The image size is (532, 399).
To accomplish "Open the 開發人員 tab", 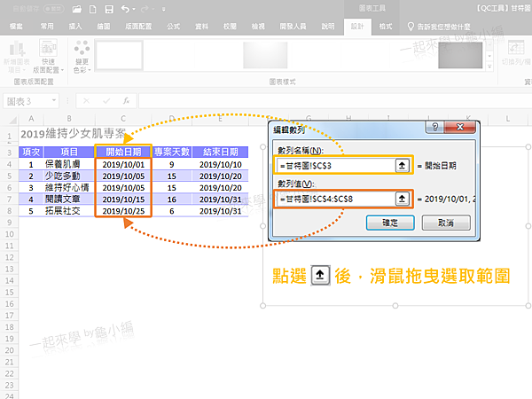I will (293, 27).
